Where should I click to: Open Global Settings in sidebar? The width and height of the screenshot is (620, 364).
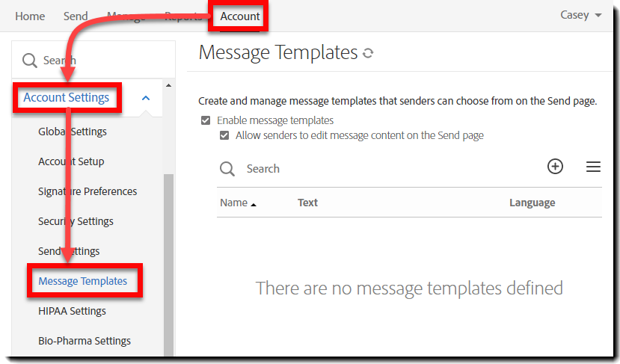pos(73,132)
